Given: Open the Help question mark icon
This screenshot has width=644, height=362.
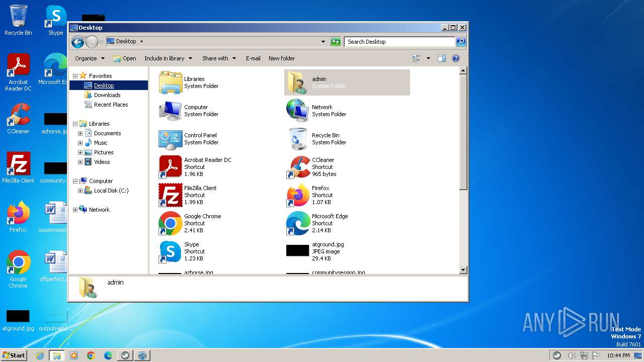Looking at the screenshot, I should click(x=456, y=58).
